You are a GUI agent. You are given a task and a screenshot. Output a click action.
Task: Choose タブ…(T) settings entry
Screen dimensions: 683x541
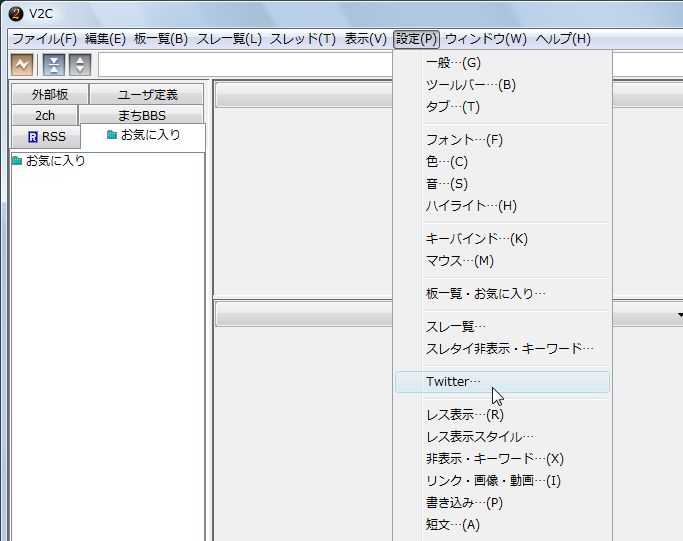[x=502, y=107]
